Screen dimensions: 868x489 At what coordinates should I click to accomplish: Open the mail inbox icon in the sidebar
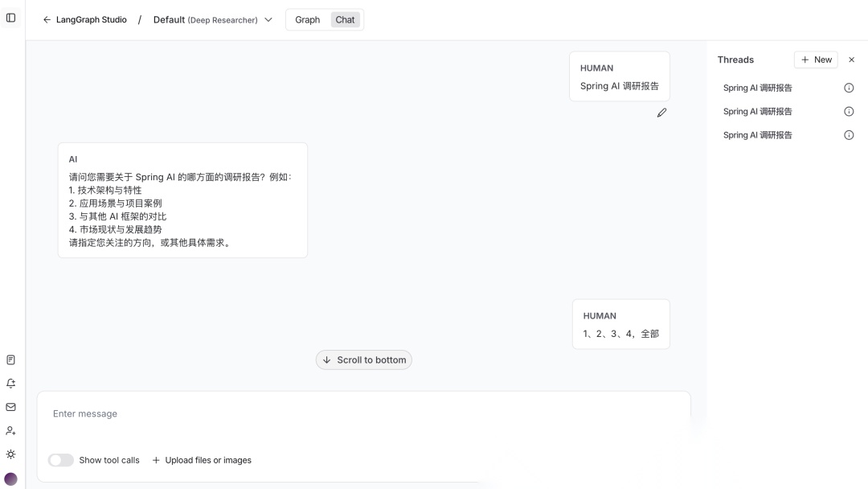point(10,407)
